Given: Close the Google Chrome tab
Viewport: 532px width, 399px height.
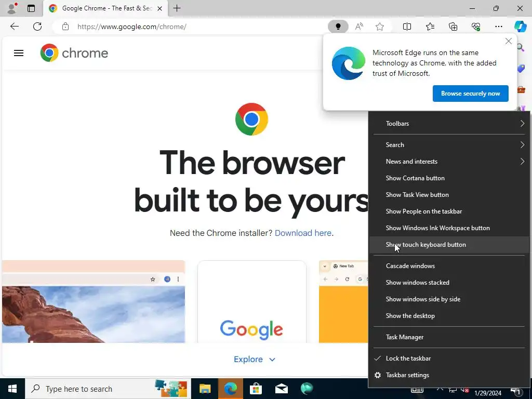Looking at the screenshot, I should point(160,8).
